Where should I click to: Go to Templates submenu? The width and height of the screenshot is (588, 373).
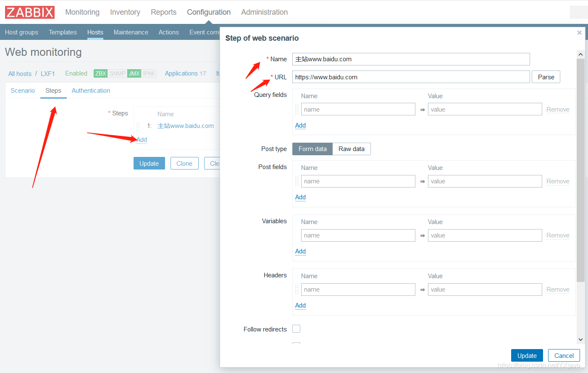[63, 32]
